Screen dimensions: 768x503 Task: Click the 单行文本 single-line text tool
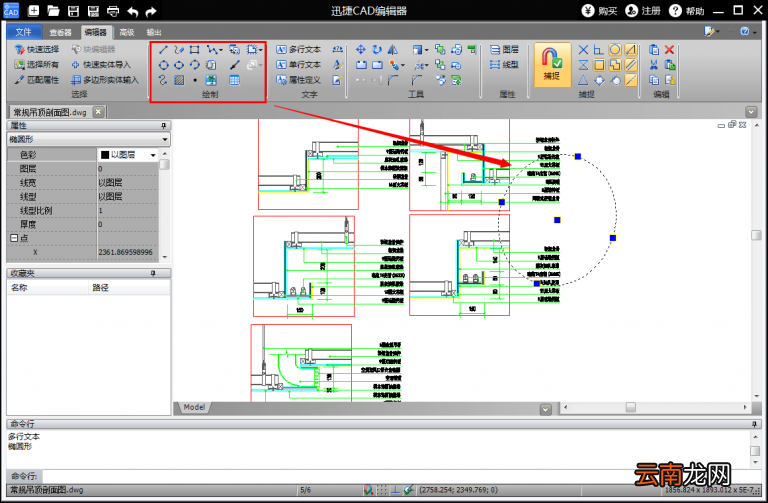click(x=299, y=65)
